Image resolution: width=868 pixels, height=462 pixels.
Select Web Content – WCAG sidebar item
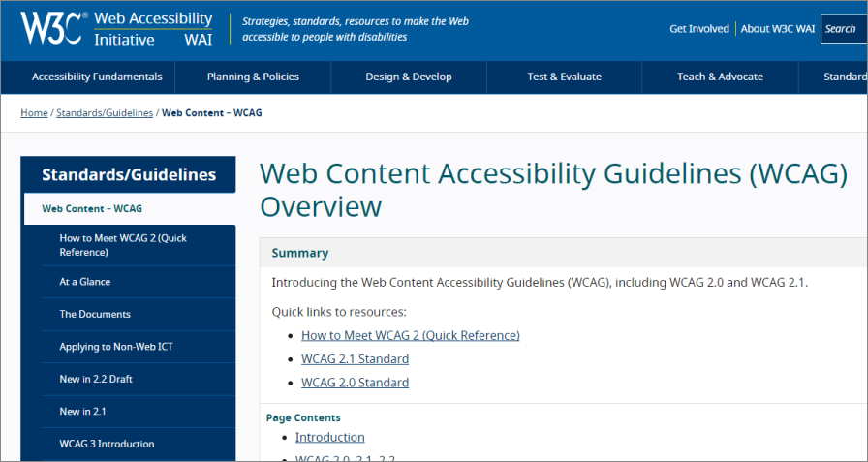(130, 208)
